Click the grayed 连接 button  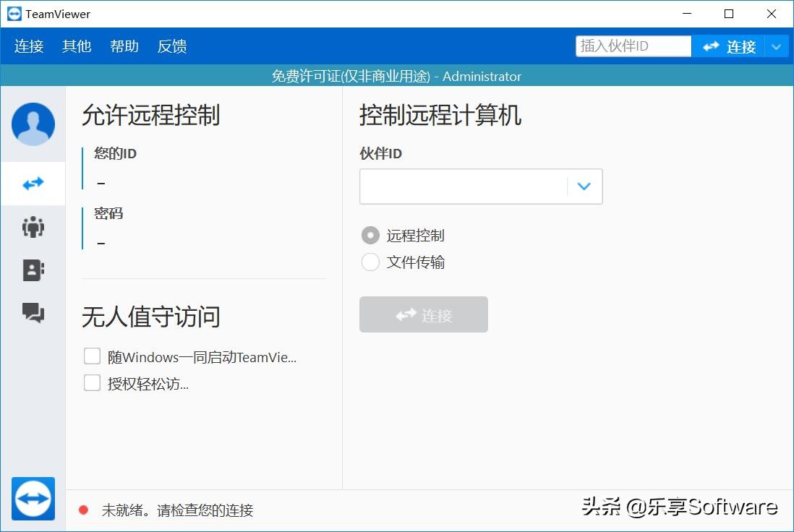pyautogui.click(x=423, y=314)
